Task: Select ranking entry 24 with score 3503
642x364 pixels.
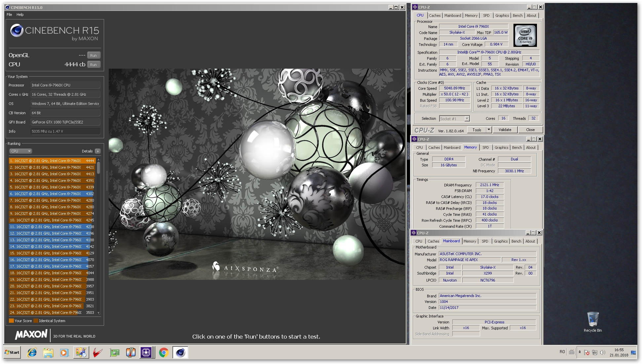Action: pyautogui.click(x=52, y=313)
